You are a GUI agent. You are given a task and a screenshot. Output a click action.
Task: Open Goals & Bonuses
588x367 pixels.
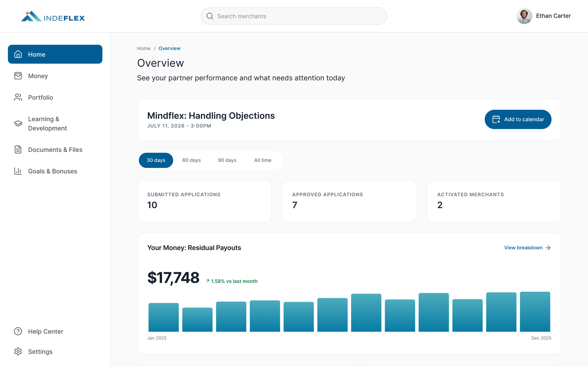tap(55, 171)
